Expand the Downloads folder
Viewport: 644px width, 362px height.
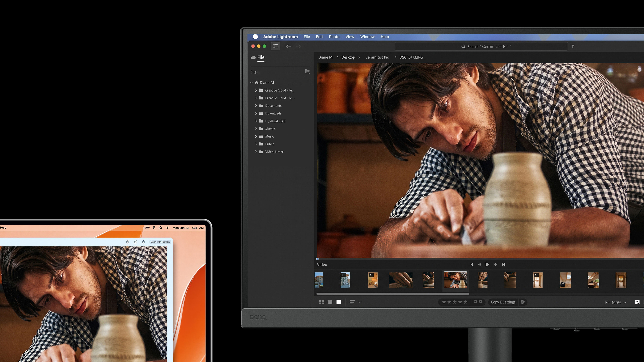pos(256,113)
